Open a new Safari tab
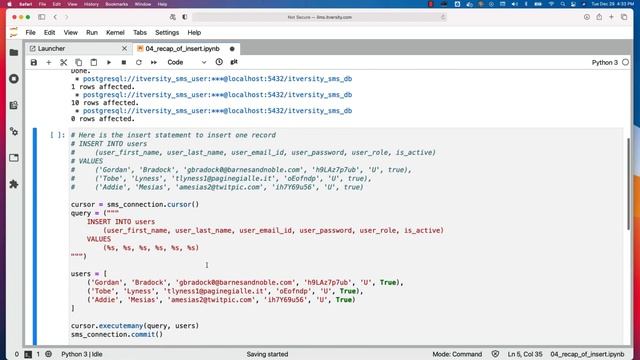This screenshot has height=360, width=640. [x=611, y=17]
